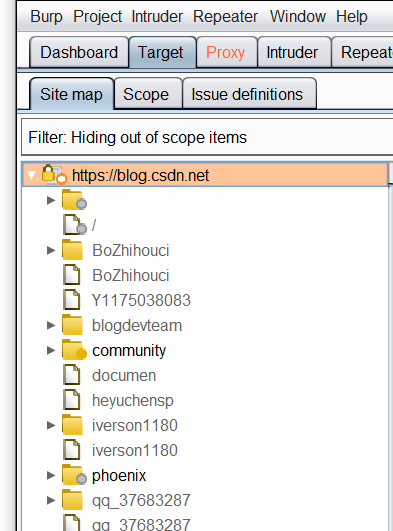Select the / root entry label
Screen dimensions: 393x531
coord(94,225)
